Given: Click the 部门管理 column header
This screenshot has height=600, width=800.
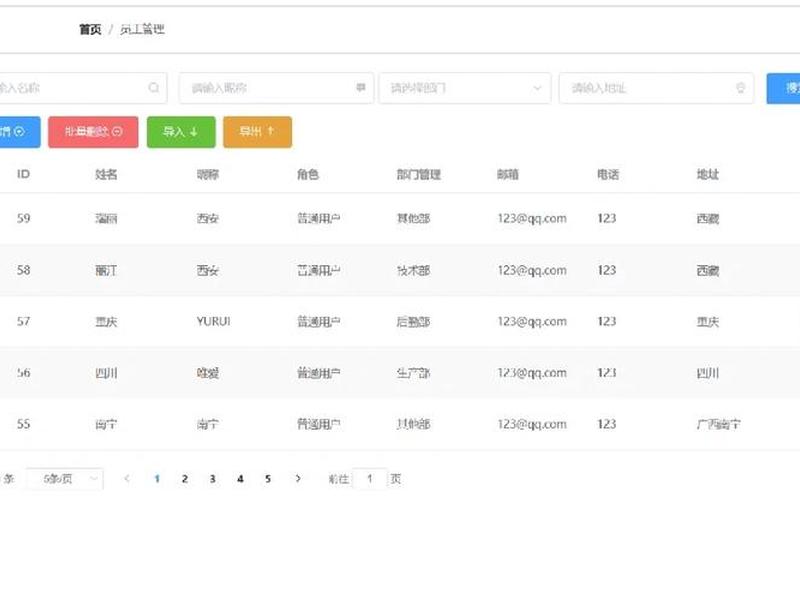Looking at the screenshot, I should [419, 174].
